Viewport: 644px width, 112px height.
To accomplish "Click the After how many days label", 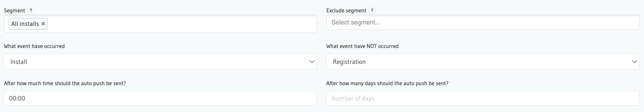I will pos(387,83).
